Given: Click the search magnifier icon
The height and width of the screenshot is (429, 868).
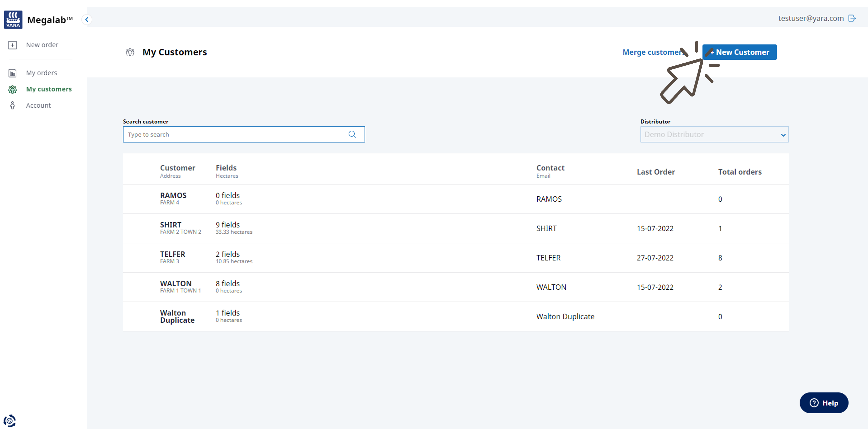Looking at the screenshot, I should pyautogui.click(x=352, y=134).
